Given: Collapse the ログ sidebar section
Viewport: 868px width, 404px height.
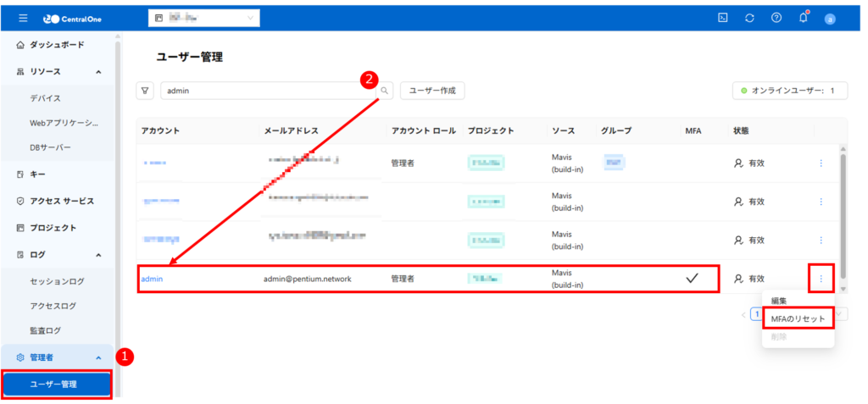Looking at the screenshot, I should tap(98, 254).
